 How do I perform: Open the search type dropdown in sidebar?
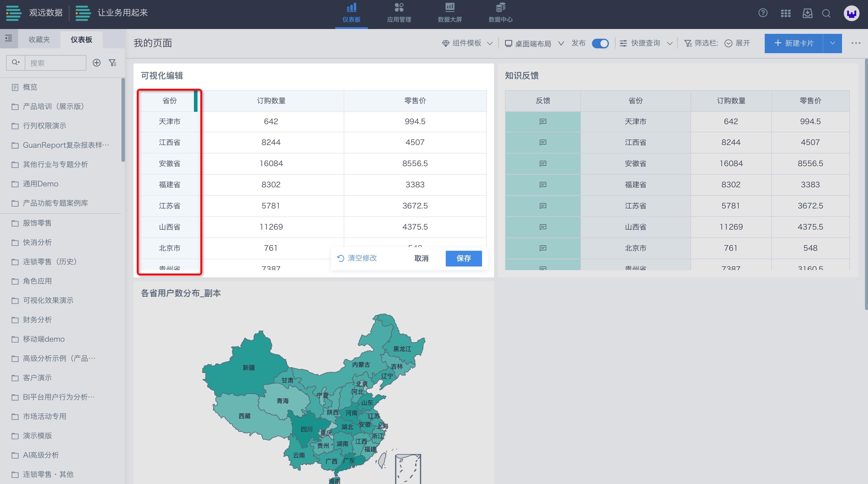coord(16,63)
